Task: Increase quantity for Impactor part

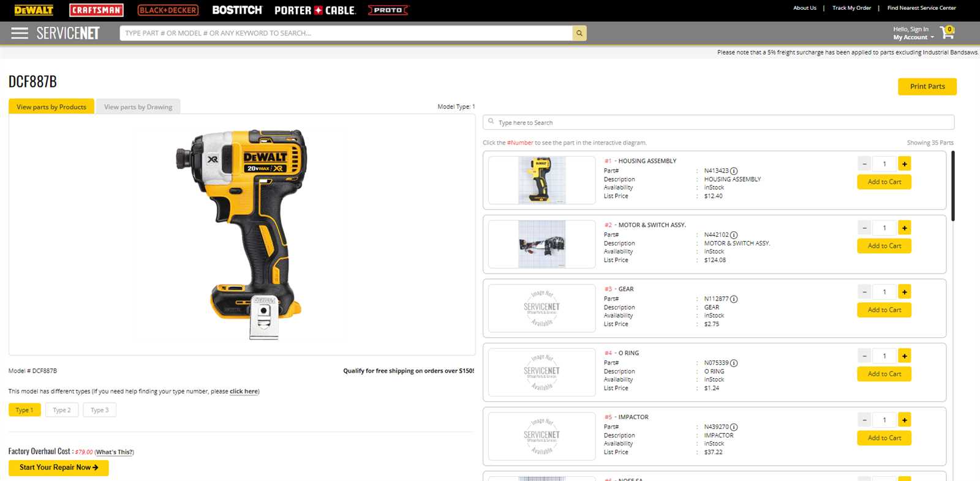Action: pos(905,420)
